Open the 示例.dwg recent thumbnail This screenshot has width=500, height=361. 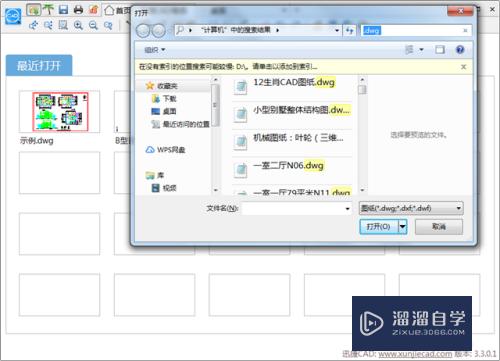click(59, 112)
